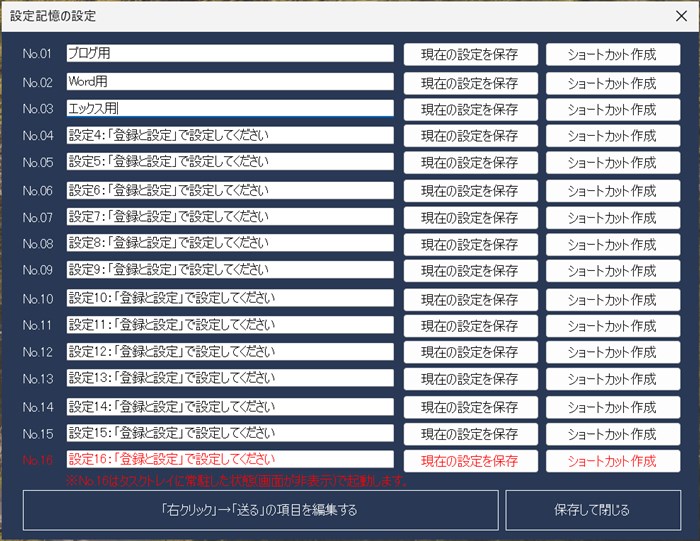This screenshot has height=541, width=700.
Task: Click ショートカット作成 in row No.08
Action: click(x=613, y=245)
